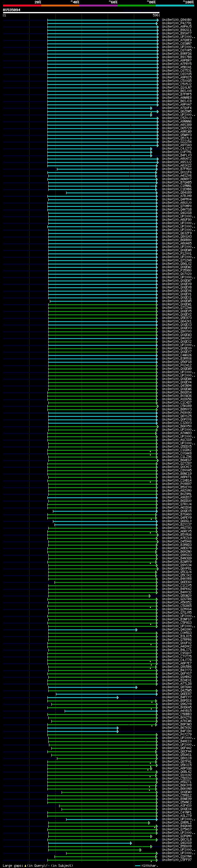Click label UniRef100_A9S389

pyautogui.click(x=177, y=125)
